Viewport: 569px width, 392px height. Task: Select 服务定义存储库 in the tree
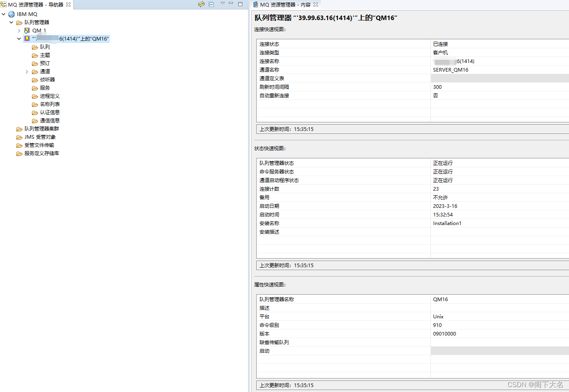pyautogui.click(x=42, y=153)
